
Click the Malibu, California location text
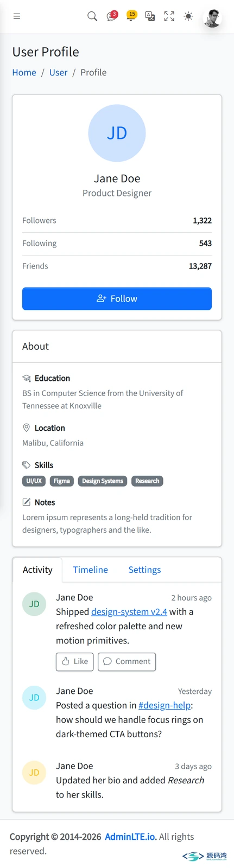53,443
